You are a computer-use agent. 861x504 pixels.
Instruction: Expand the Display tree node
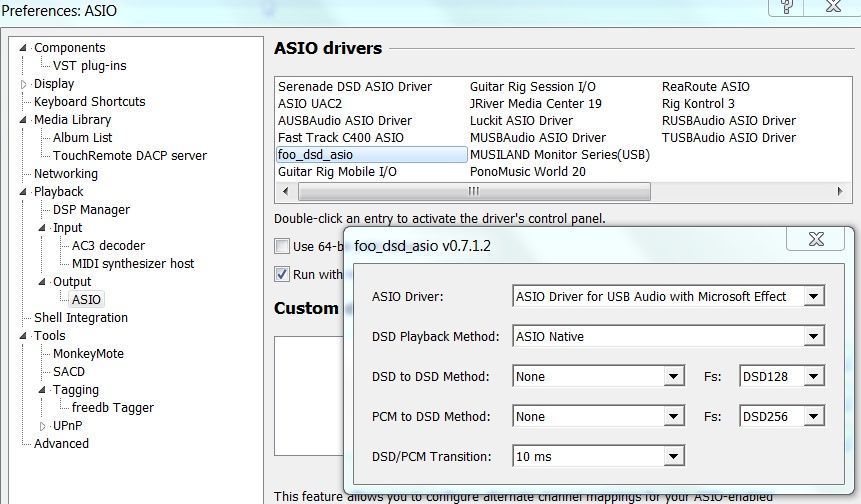(x=23, y=84)
